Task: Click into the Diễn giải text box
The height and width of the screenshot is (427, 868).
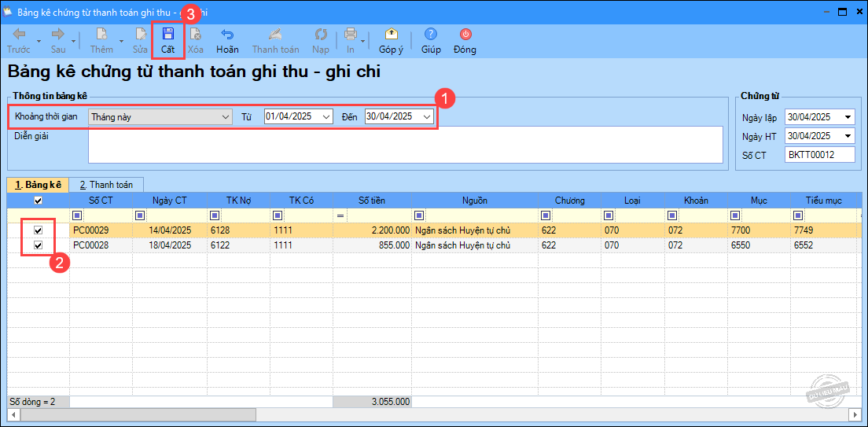Action: click(405, 145)
